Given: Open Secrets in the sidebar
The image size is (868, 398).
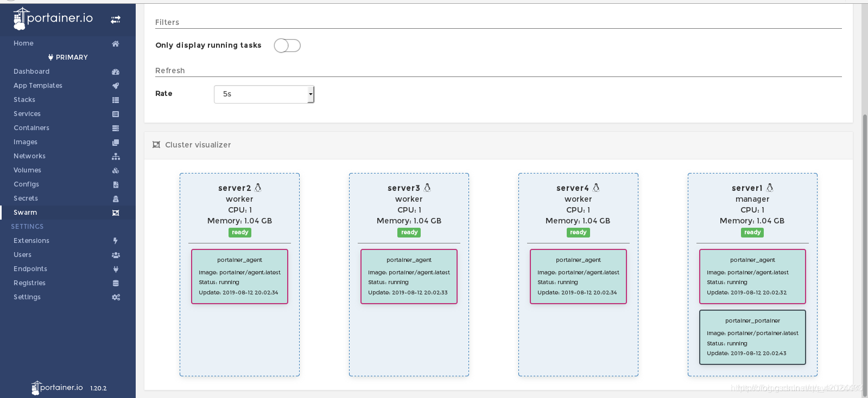Looking at the screenshot, I should coord(26,198).
